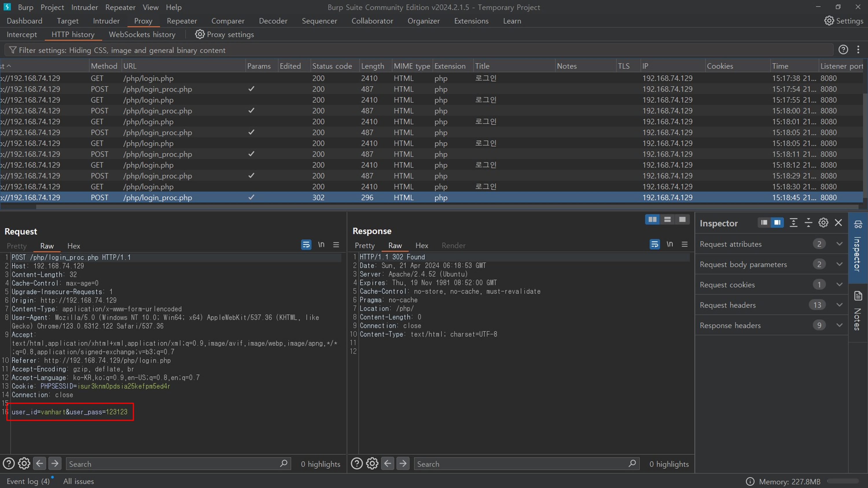This screenshot has height=488, width=868.
Task: Switch to side-by-side request/response layout
Action: [652, 220]
